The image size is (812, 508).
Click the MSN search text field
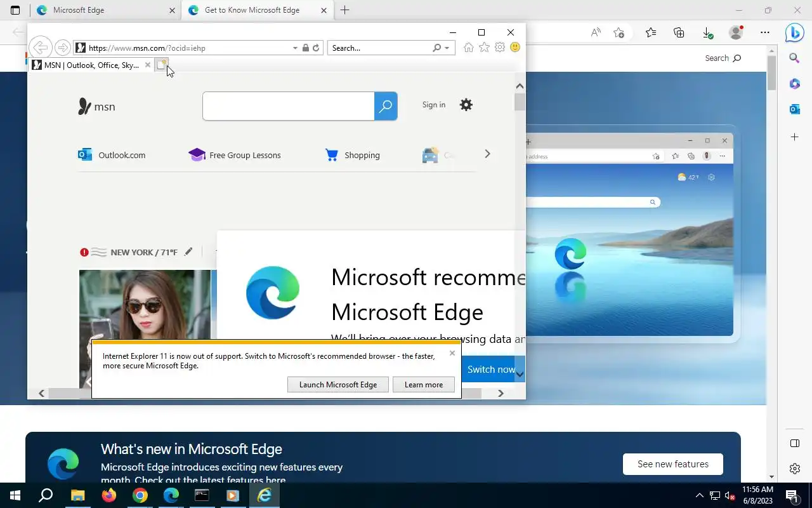289,106
